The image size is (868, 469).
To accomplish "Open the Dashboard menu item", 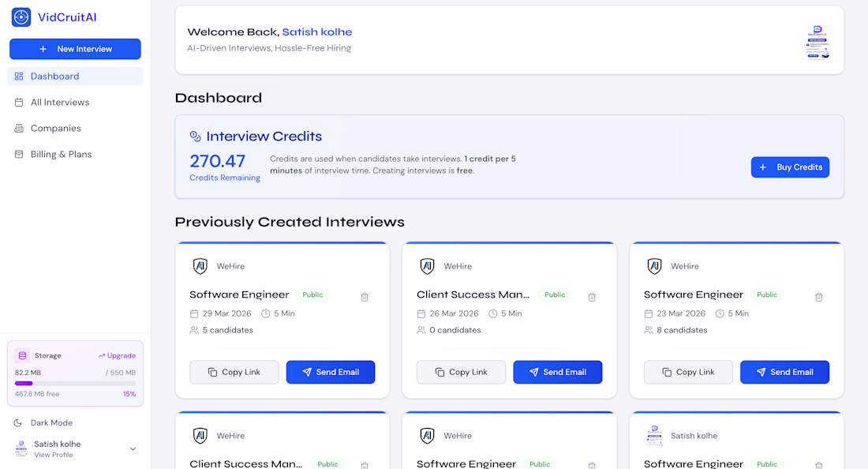I will click(75, 77).
